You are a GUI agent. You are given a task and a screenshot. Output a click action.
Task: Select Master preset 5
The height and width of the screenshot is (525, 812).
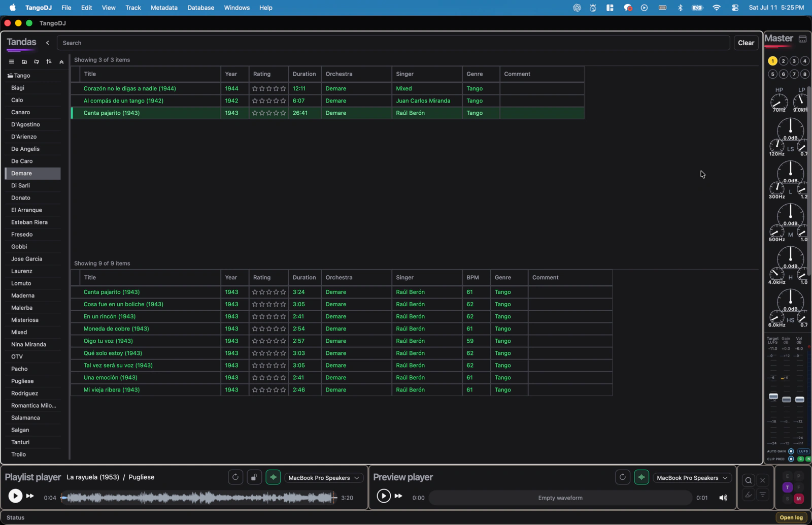coord(772,74)
